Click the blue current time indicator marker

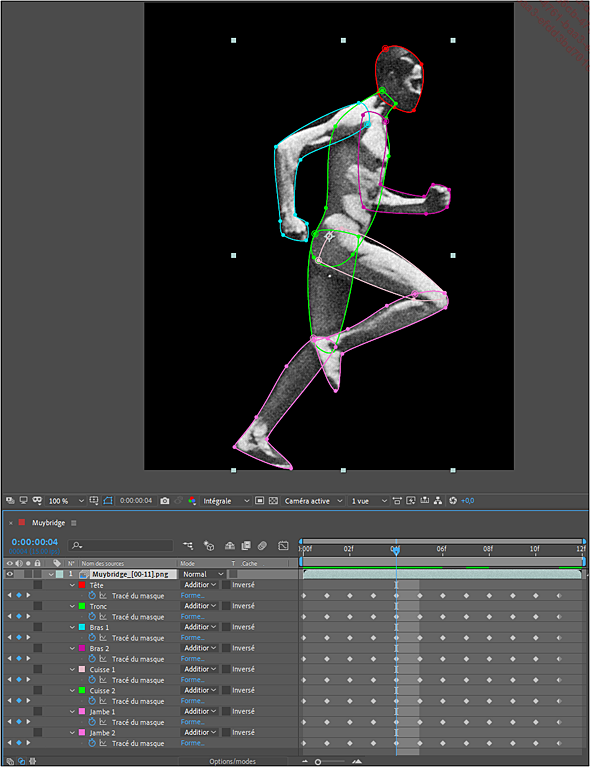click(x=396, y=550)
